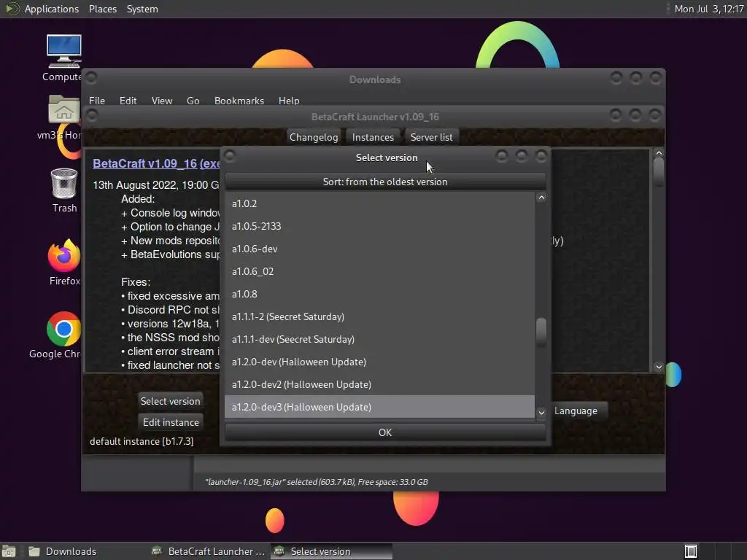Click the show desktop icon in bottom panel
747x560 pixels.
(9, 551)
